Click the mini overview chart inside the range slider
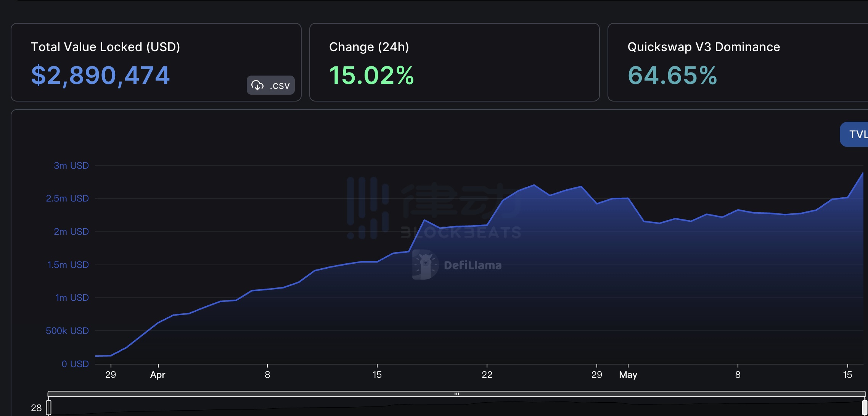 pos(457,407)
